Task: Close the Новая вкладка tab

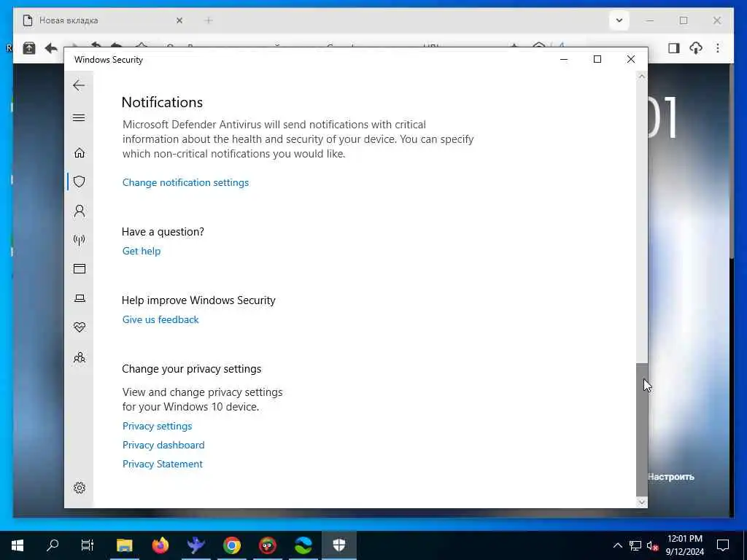Action: (x=179, y=20)
